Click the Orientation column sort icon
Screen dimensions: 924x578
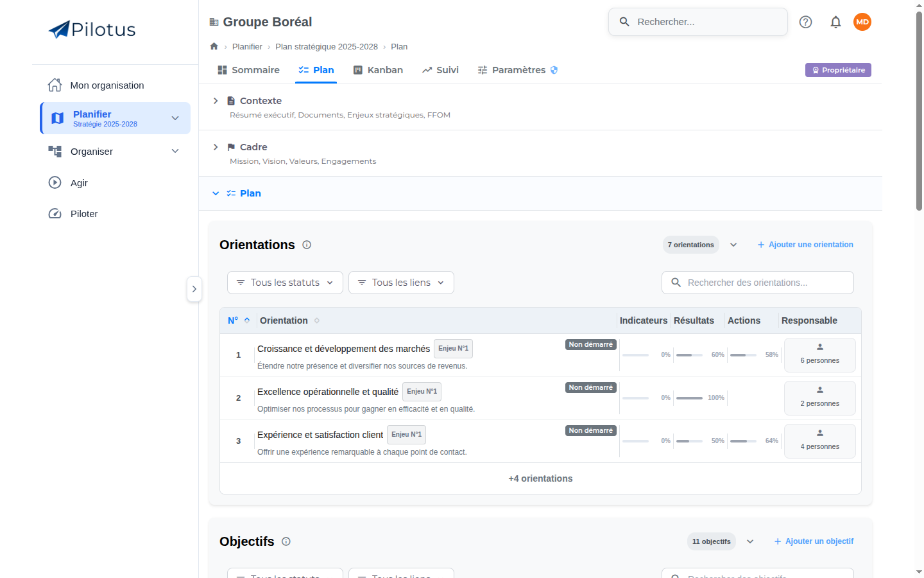click(317, 320)
